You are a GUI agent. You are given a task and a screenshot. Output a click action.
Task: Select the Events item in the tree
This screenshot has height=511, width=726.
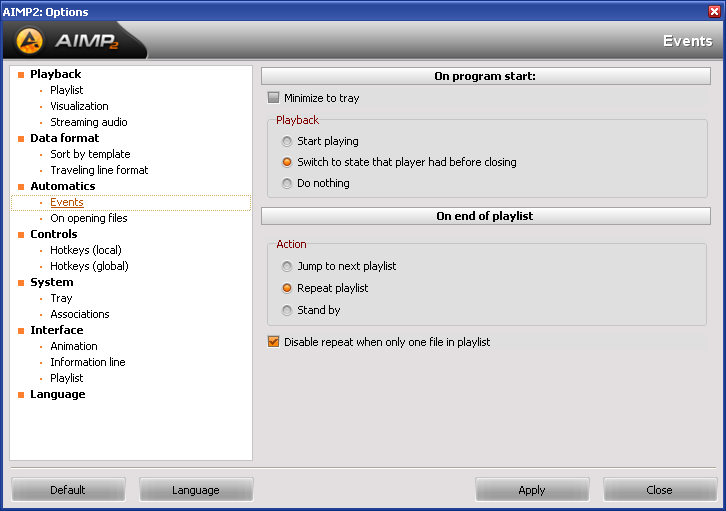(67, 202)
